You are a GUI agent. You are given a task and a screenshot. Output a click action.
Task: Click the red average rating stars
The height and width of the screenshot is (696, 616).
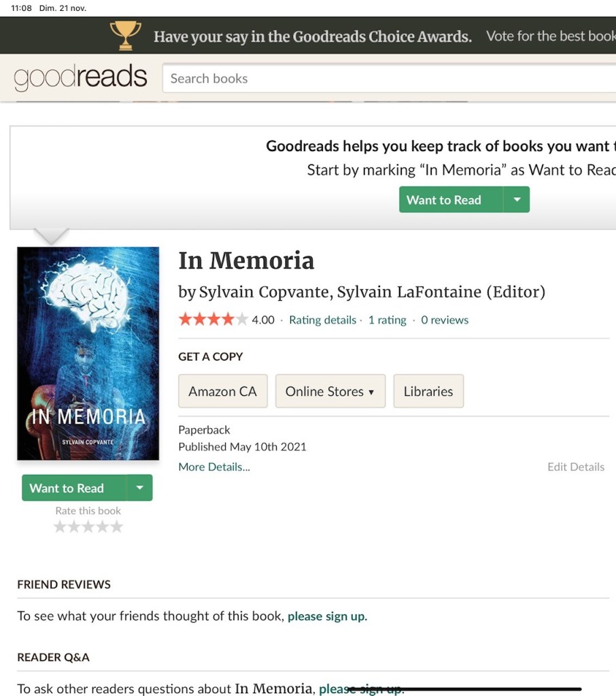coord(213,319)
